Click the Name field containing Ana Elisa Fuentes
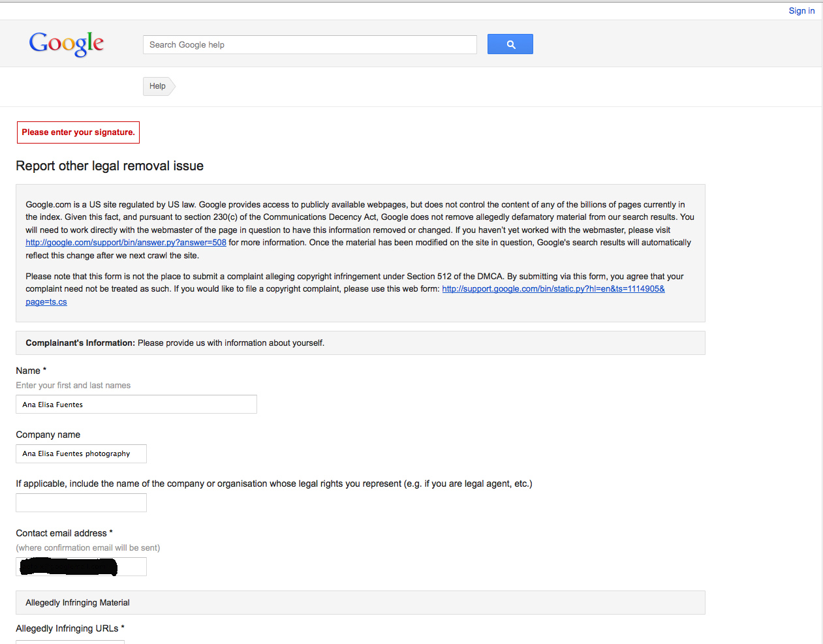Screen dimensions: 823x644 (x=136, y=405)
